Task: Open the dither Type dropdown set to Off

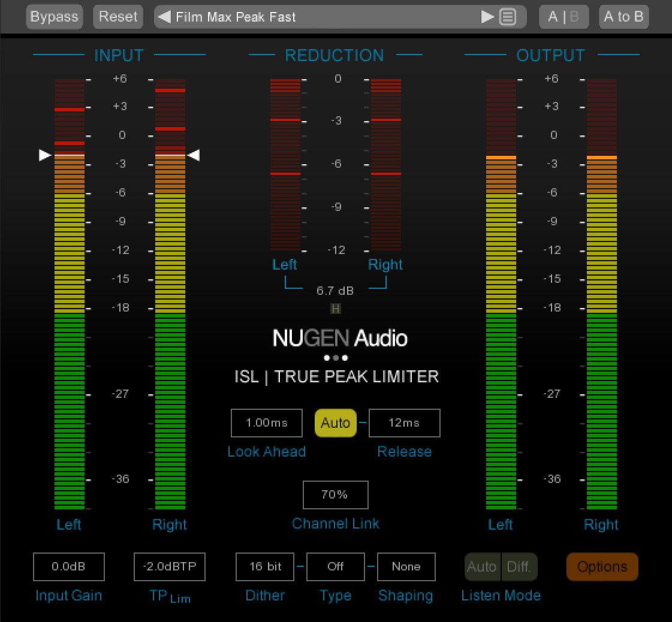Action: [x=336, y=567]
